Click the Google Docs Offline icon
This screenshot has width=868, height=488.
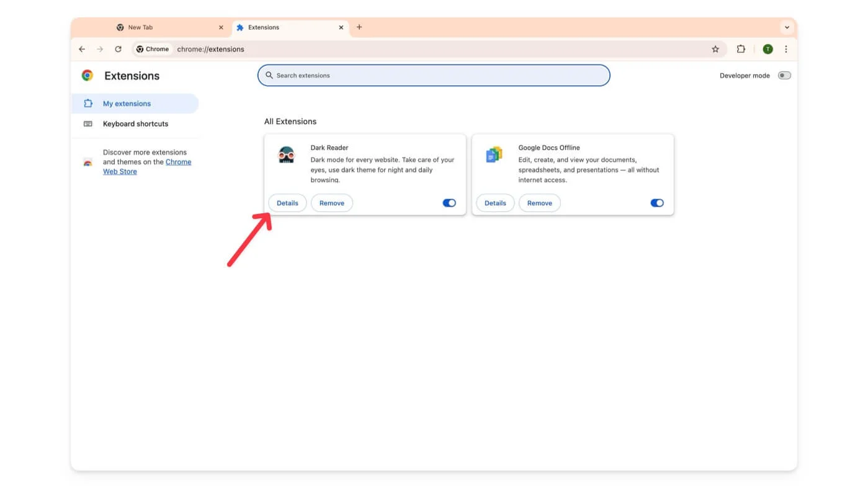494,155
